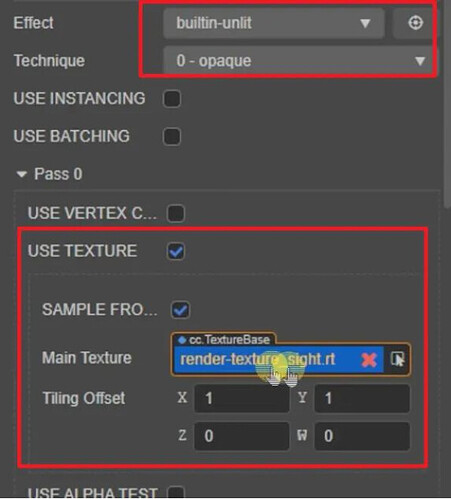Click the cc.TextureBase diamond icon
Viewport: 451px width, 499px height.
click(182, 340)
